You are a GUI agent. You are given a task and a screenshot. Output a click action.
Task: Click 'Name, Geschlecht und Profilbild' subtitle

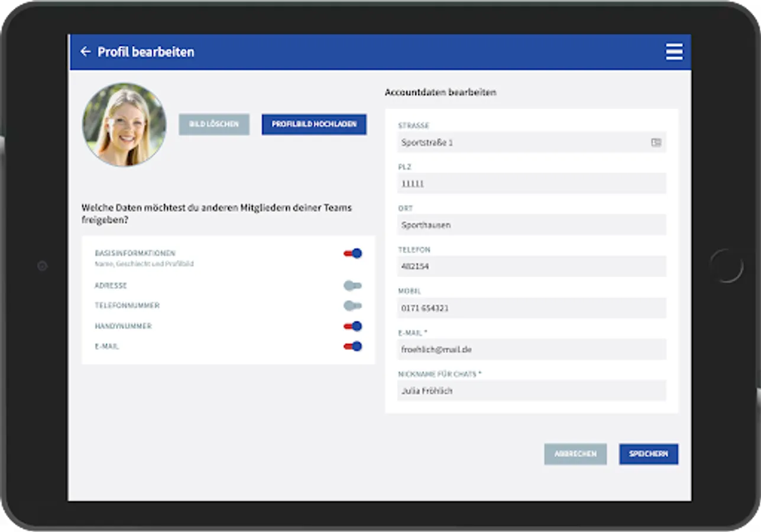pyautogui.click(x=144, y=264)
